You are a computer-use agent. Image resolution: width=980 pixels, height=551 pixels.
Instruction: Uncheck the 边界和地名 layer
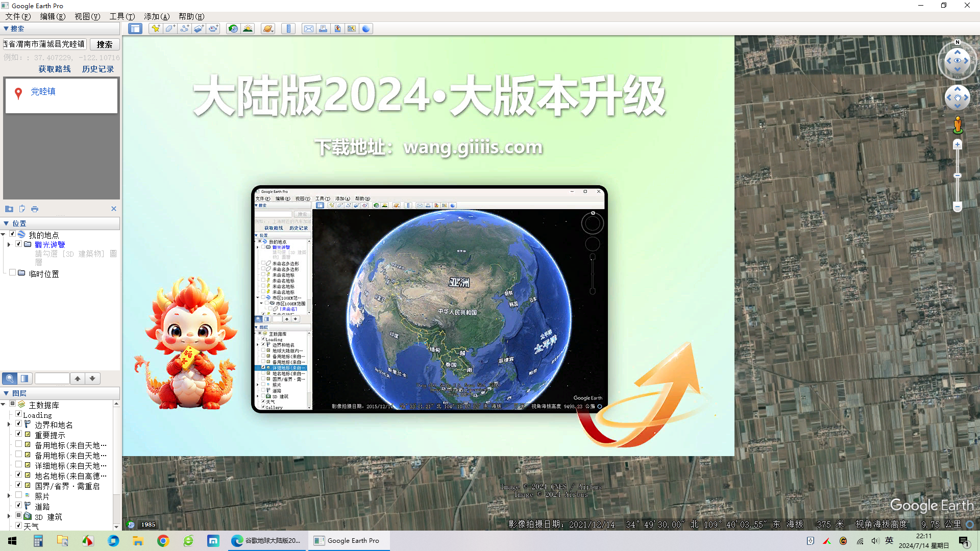tap(18, 424)
